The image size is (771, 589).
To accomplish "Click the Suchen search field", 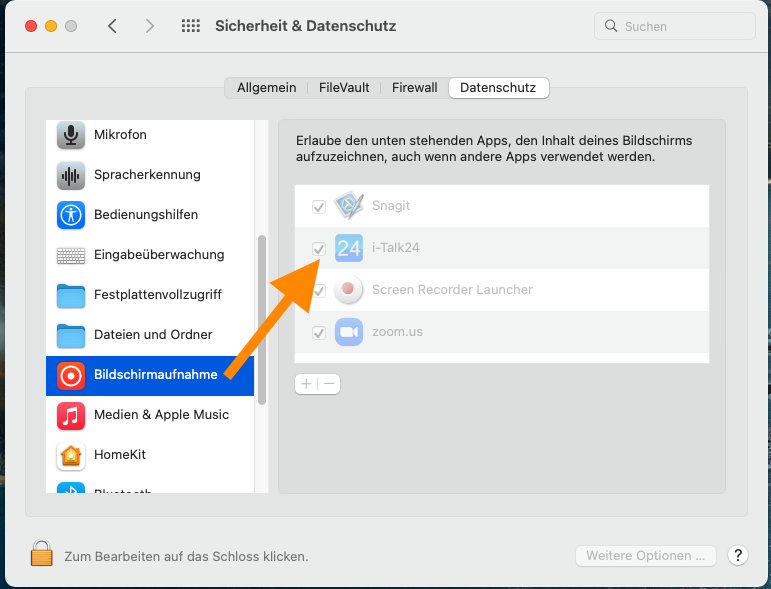I will pyautogui.click(x=675, y=26).
